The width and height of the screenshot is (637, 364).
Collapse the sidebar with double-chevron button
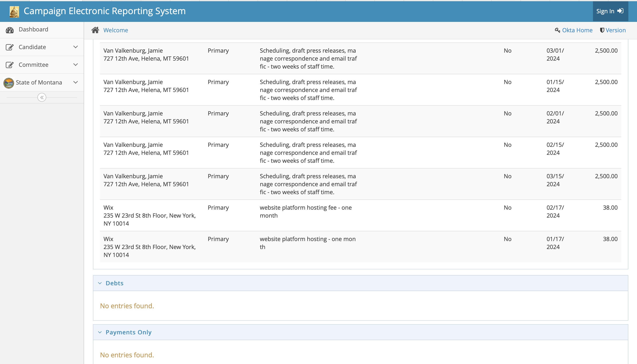42,97
